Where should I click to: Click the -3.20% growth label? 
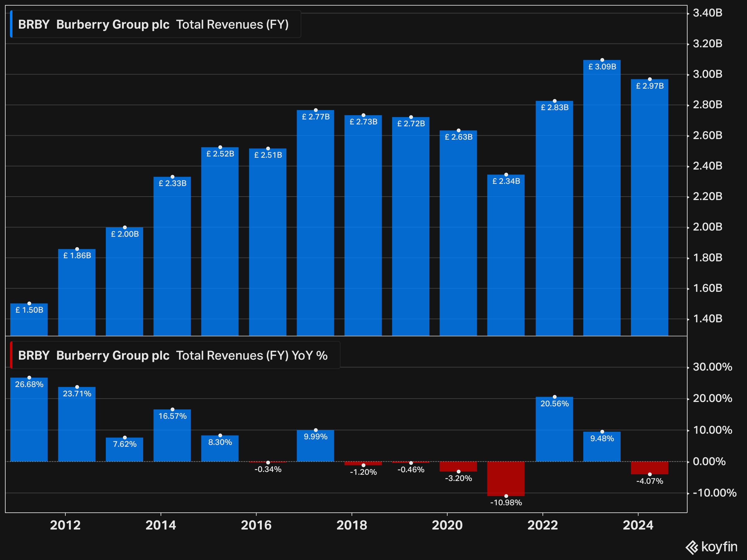[x=458, y=478]
